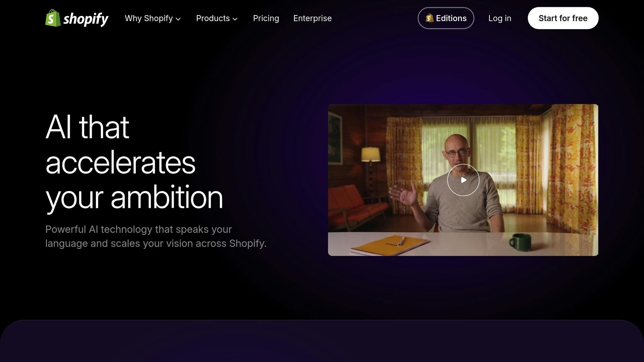
Task: Expand the chevron next to Products
Action: pyautogui.click(x=235, y=19)
